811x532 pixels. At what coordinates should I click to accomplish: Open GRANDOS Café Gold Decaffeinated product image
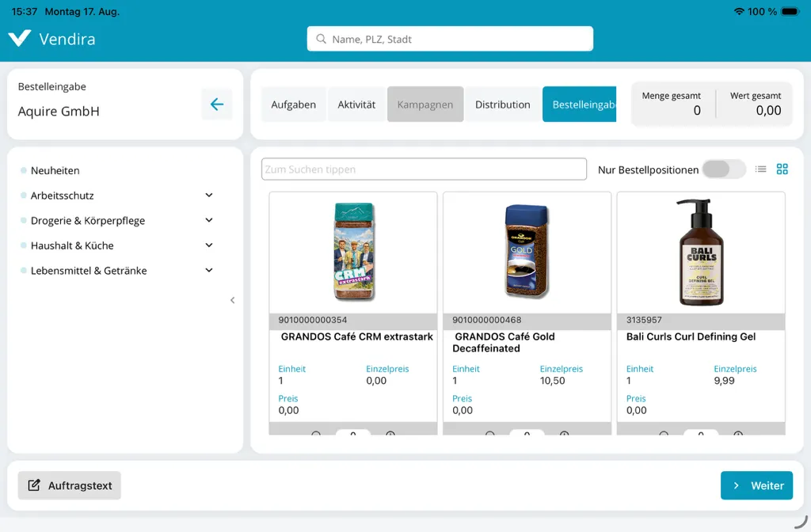tap(527, 251)
